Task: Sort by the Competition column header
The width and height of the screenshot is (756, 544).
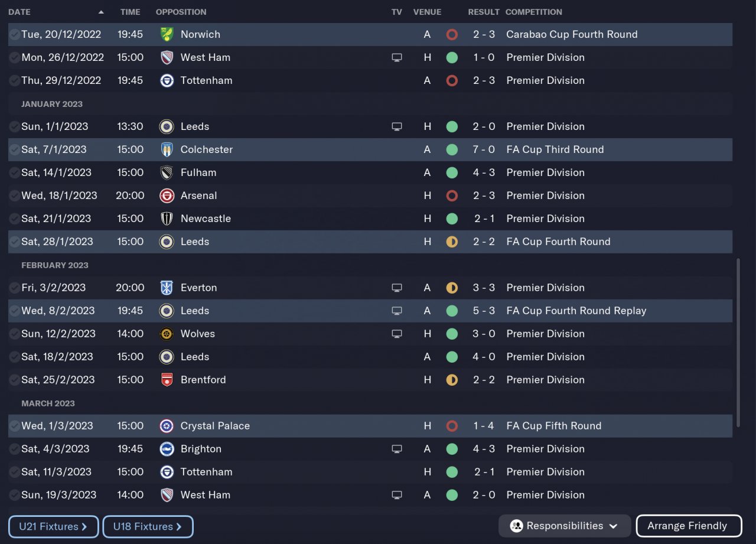Action: pyautogui.click(x=533, y=12)
